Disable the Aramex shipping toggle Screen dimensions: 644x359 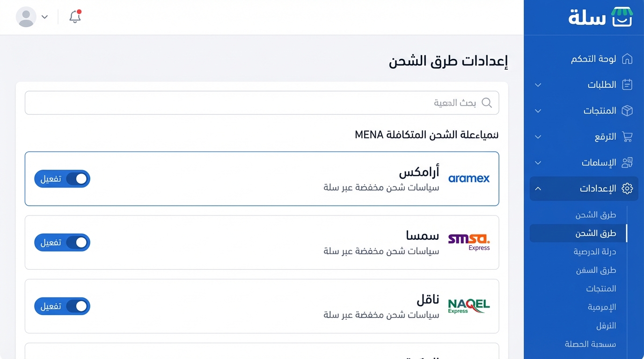[62, 179]
